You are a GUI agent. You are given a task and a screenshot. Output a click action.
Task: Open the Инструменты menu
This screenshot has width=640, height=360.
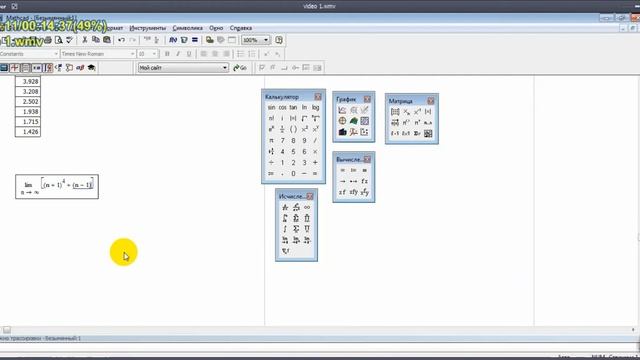(x=148, y=28)
